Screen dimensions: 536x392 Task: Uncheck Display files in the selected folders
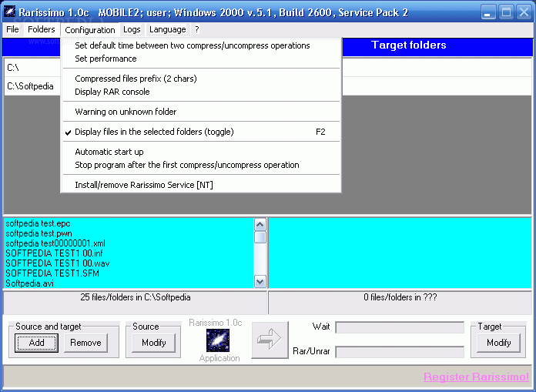click(201, 132)
